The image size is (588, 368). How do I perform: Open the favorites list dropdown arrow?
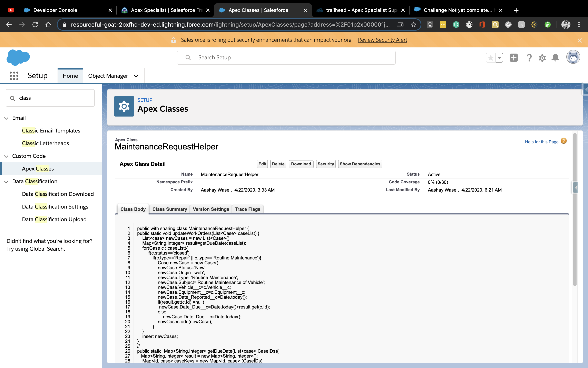tap(499, 58)
